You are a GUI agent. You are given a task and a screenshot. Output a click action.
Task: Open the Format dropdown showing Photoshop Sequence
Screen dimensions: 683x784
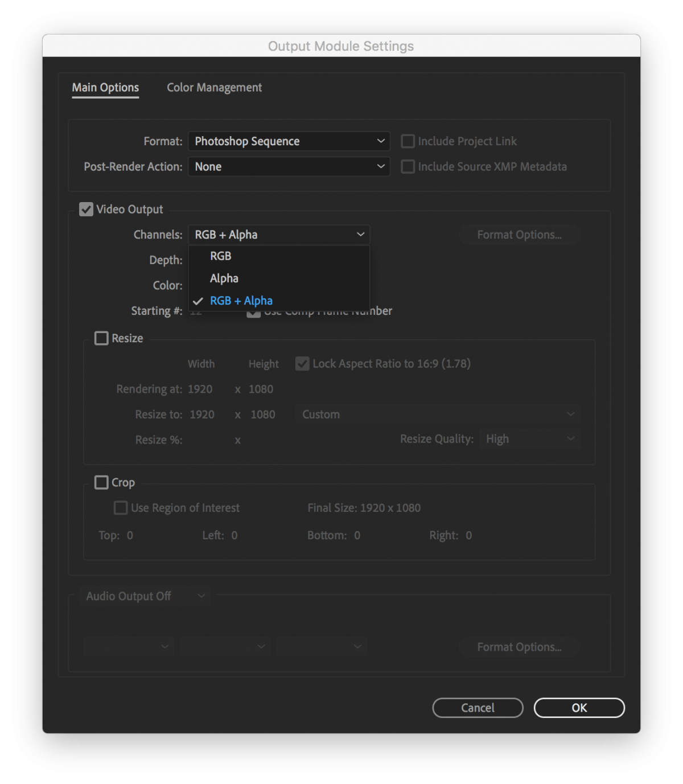tap(289, 141)
